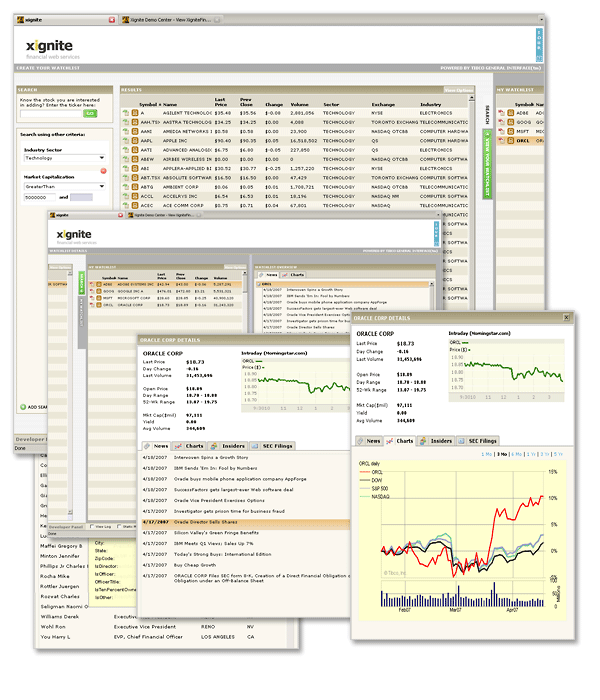Screen dimensions: 600x700
Task: Click remove icon for MICROSOFT CORP in middle window
Action: point(92,298)
